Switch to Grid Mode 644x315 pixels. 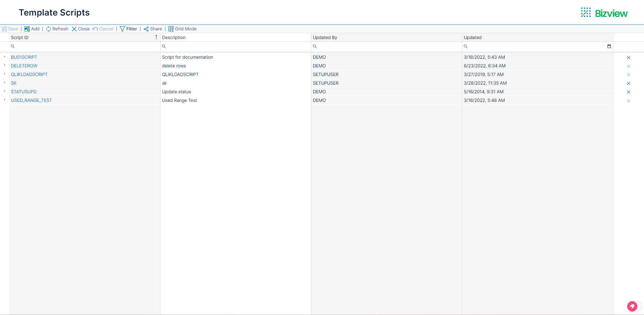183,29
